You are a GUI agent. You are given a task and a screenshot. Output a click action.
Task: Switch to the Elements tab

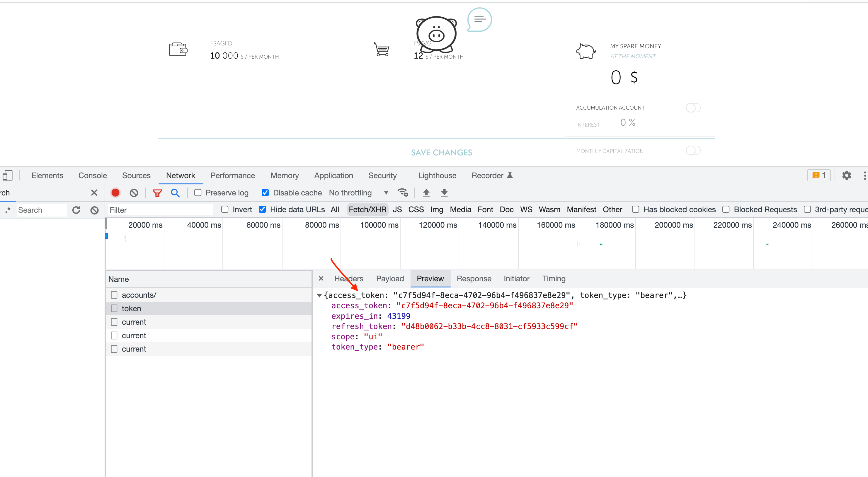point(47,176)
